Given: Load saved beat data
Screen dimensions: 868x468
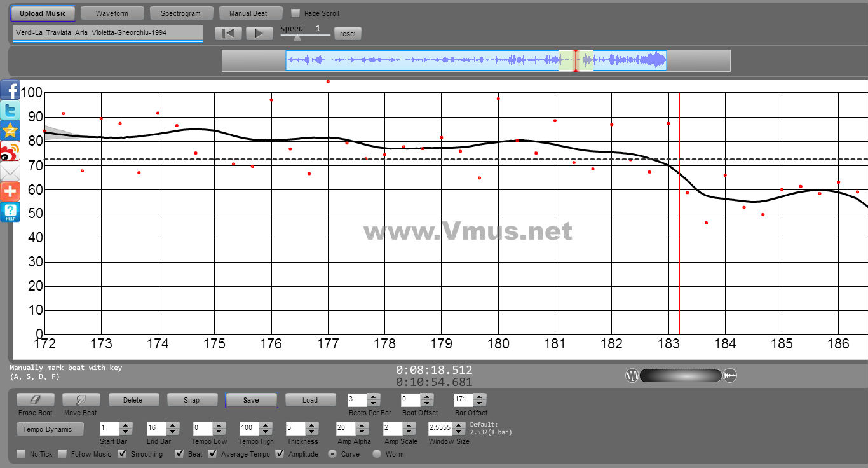Looking at the screenshot, I should [310, 400].
